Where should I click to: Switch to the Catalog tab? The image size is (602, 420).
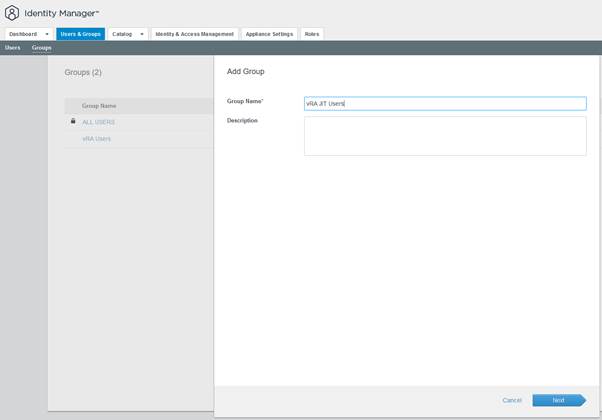point(122,34)
